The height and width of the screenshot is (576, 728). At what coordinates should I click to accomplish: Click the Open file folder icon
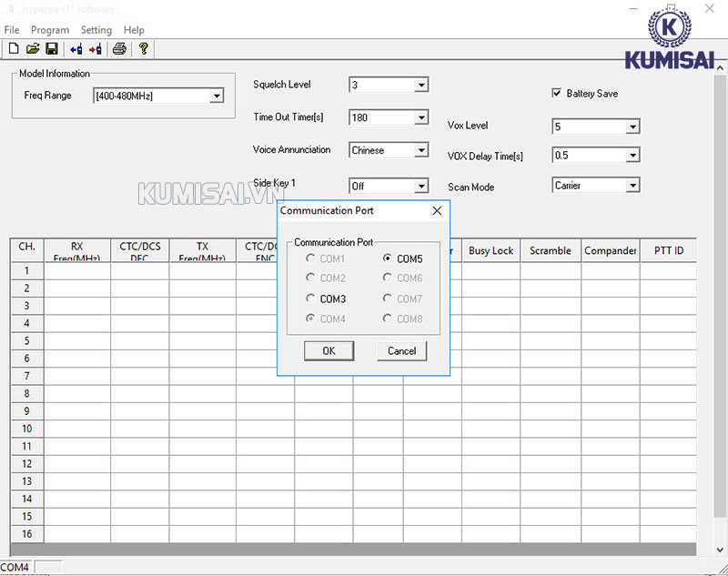[33, 49]
